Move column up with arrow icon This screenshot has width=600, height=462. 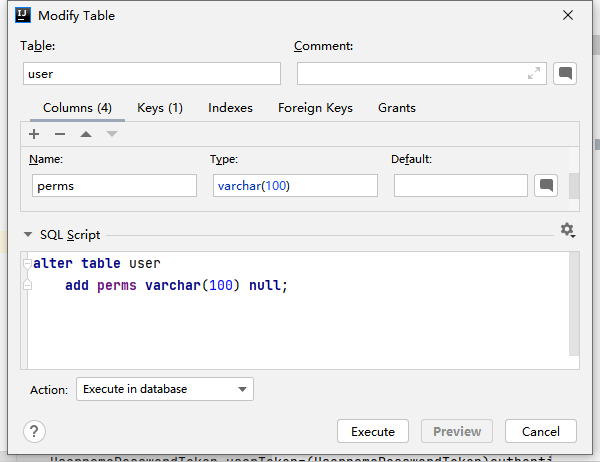click(86, 134)
